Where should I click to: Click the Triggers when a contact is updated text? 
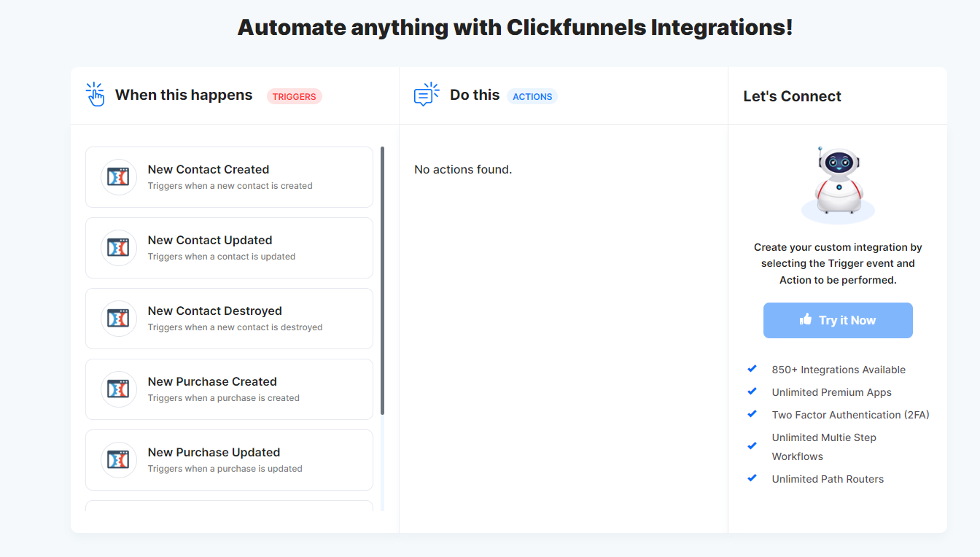click(222, 257)
